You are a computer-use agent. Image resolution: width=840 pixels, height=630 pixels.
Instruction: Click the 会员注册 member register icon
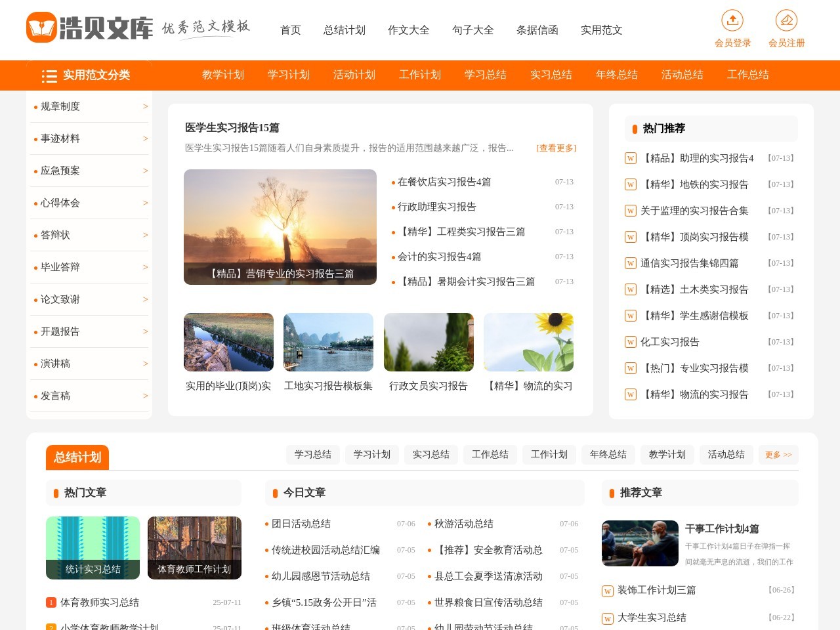(x=786, y=20)
